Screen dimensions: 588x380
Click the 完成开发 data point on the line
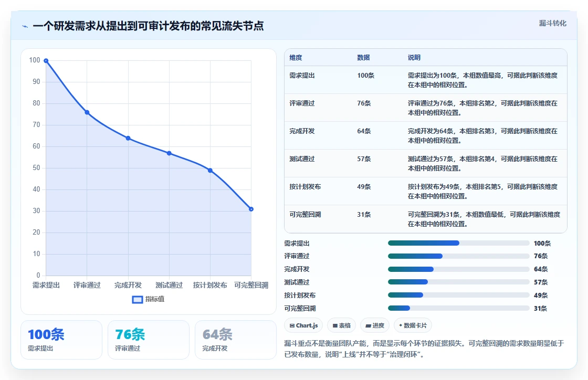pos(128,138)
